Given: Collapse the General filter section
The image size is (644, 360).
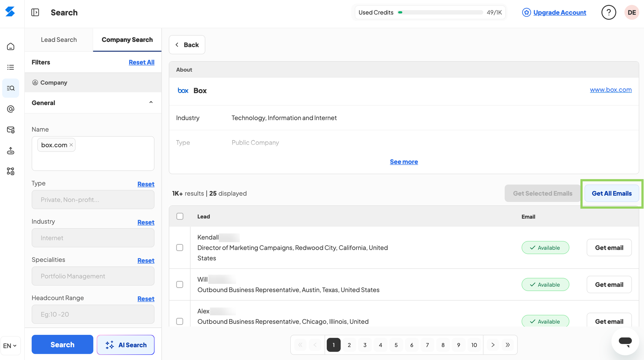Looking at the screenshot, I should (x=151, y=102).
